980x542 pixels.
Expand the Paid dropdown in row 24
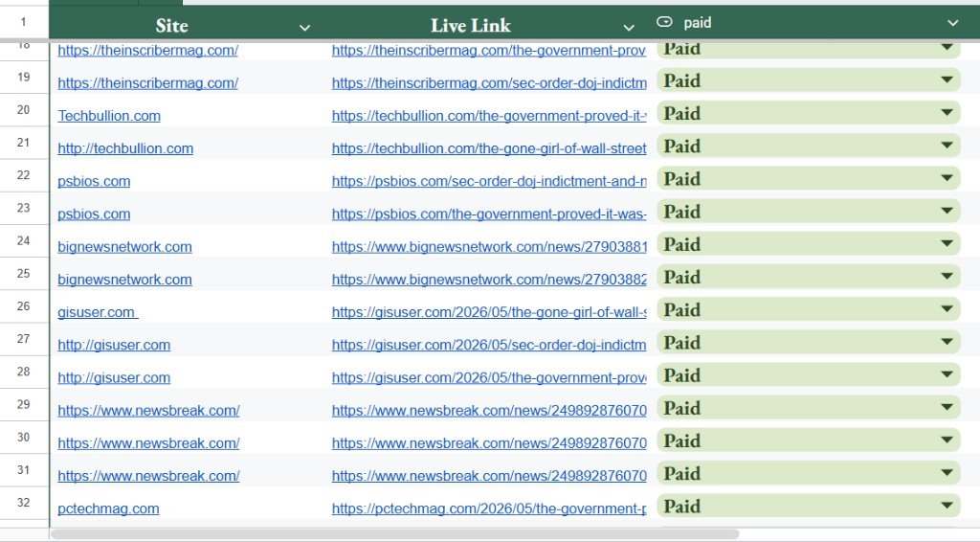coord(947,243)
